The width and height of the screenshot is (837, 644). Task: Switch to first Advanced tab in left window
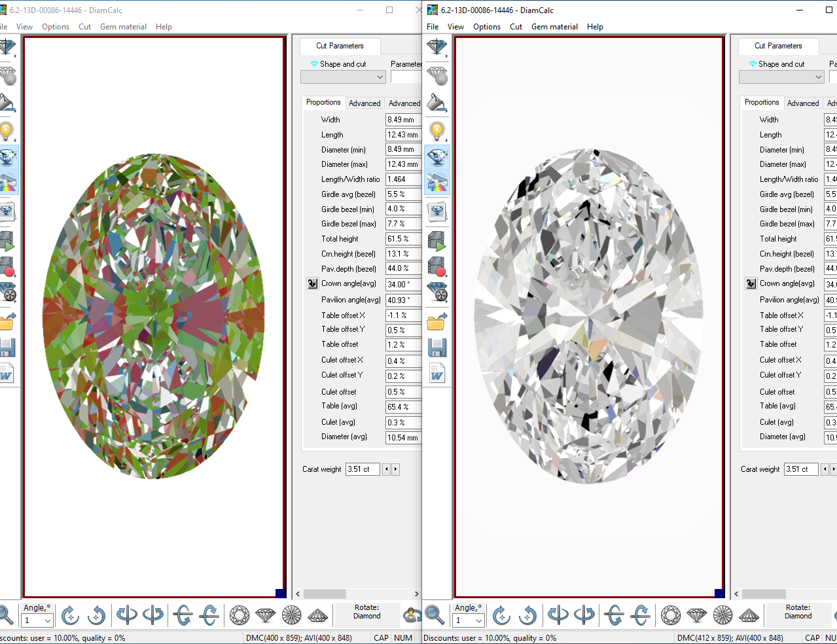pyautogui.click(x=365, y=103)
